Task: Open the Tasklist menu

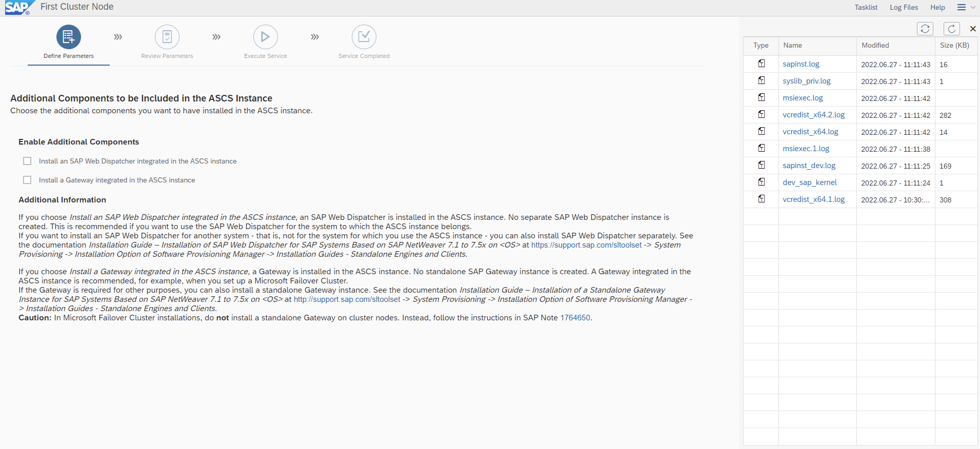Action: coord(866,7)
